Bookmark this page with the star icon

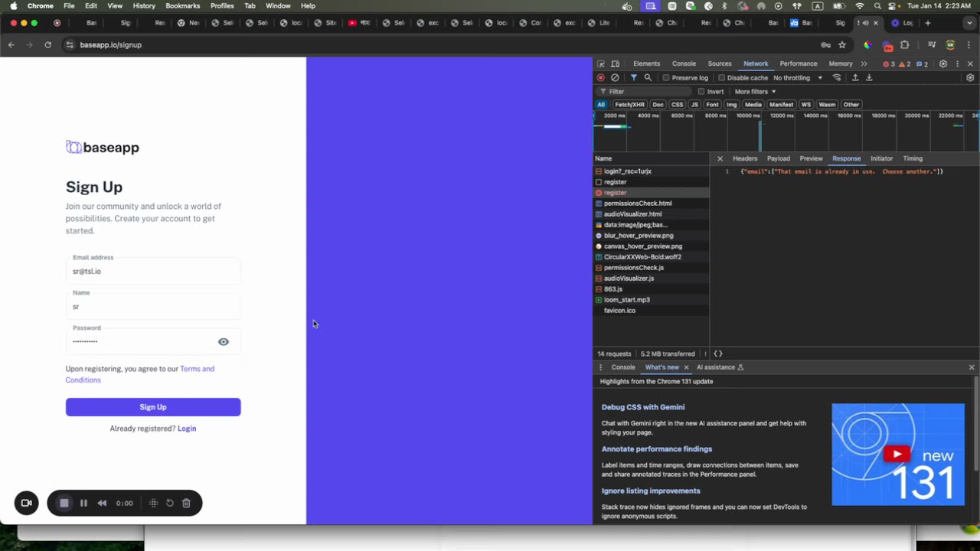click(842, 45)
